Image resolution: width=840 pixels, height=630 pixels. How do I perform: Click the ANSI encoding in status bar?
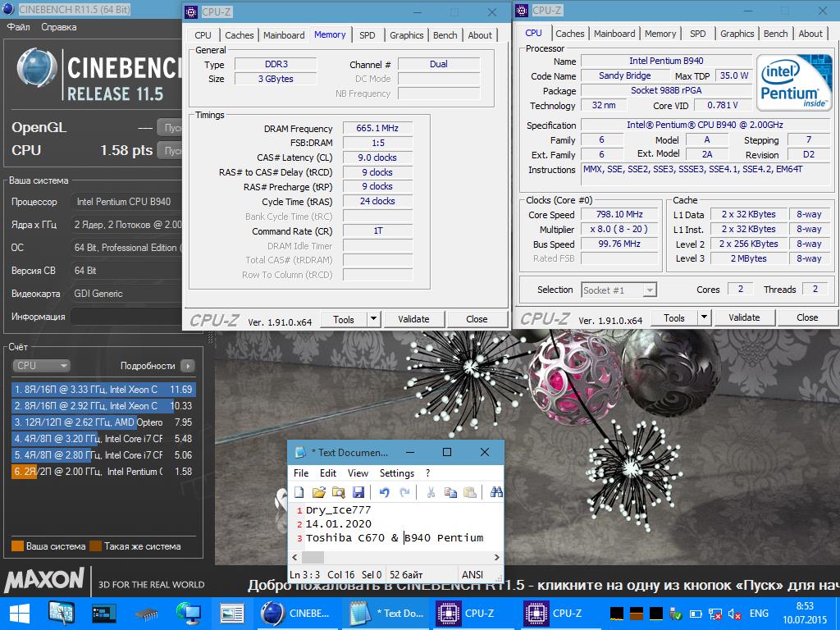[472, 575]
